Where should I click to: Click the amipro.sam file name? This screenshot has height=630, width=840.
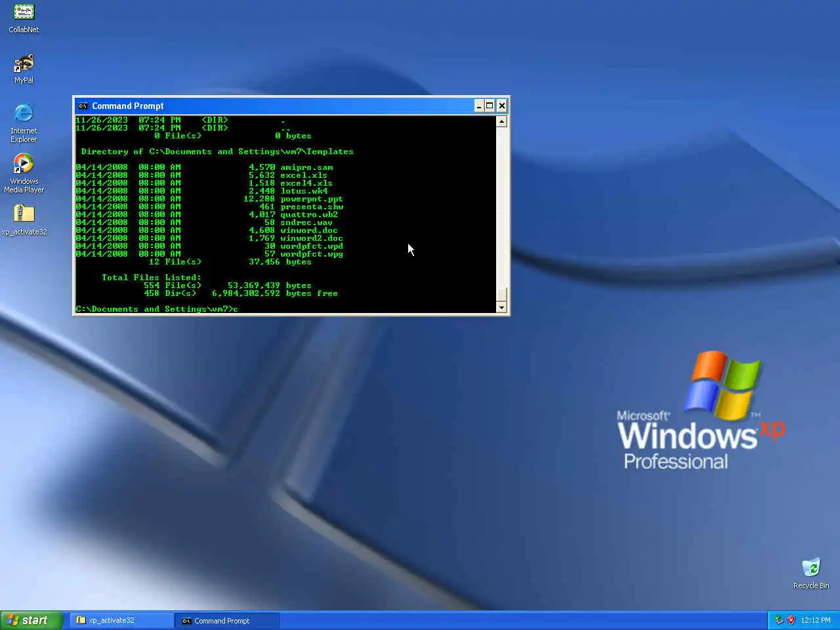[306, 167]
